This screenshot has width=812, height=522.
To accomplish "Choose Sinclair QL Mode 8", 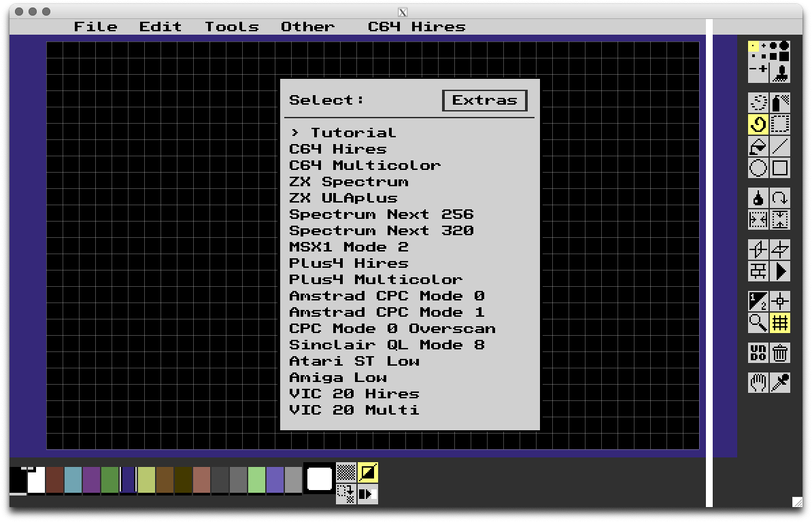I will tap(387, 345).
